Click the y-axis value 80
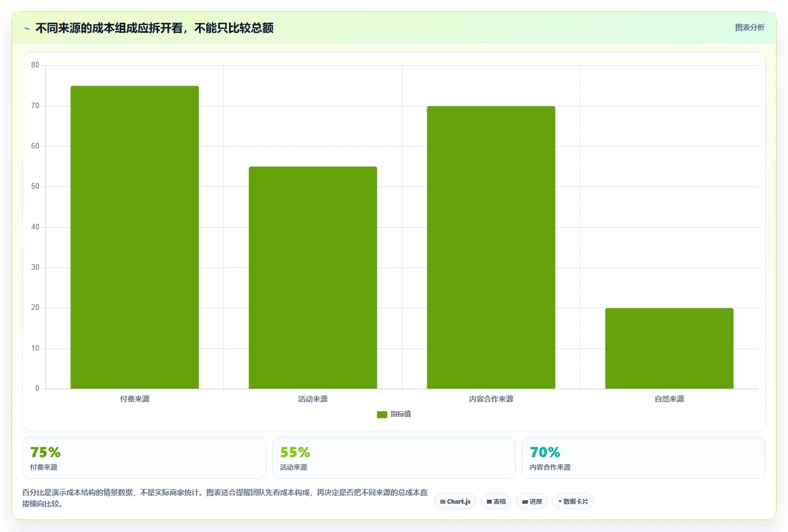 35,65
